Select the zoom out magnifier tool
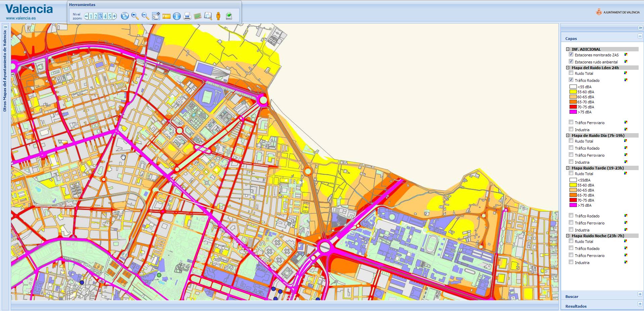Viewport: 644px width, 311px height. pos(145,16)
